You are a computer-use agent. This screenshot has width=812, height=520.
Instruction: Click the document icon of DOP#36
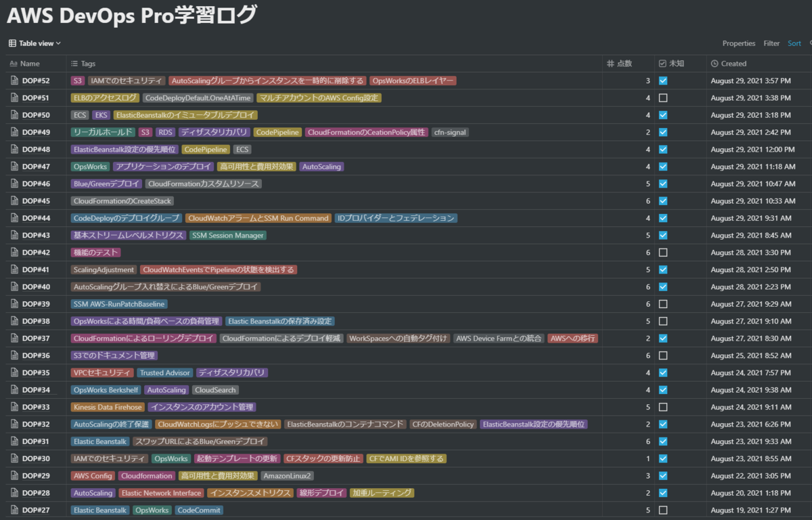[14, 355]
